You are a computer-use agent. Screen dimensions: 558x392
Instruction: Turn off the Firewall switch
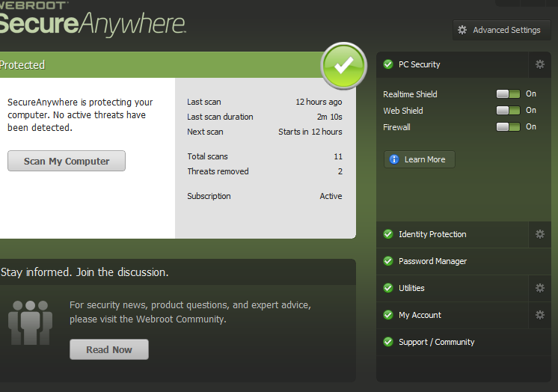pyautogui.click(x=508, y=126)
